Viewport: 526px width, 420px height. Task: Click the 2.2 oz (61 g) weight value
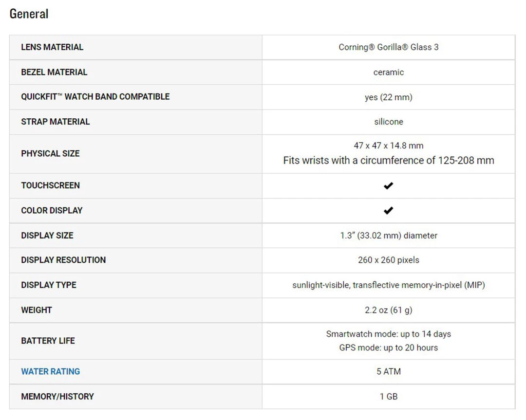388,310
